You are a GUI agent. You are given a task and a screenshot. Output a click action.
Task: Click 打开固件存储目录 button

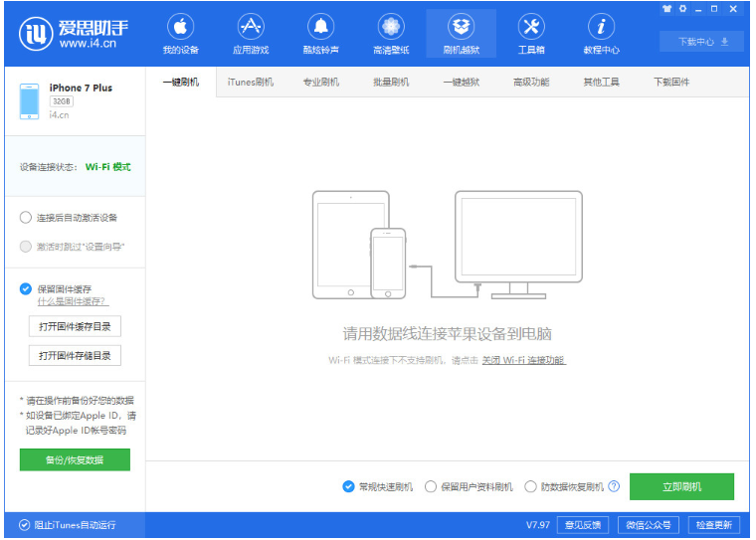point(75,355)
